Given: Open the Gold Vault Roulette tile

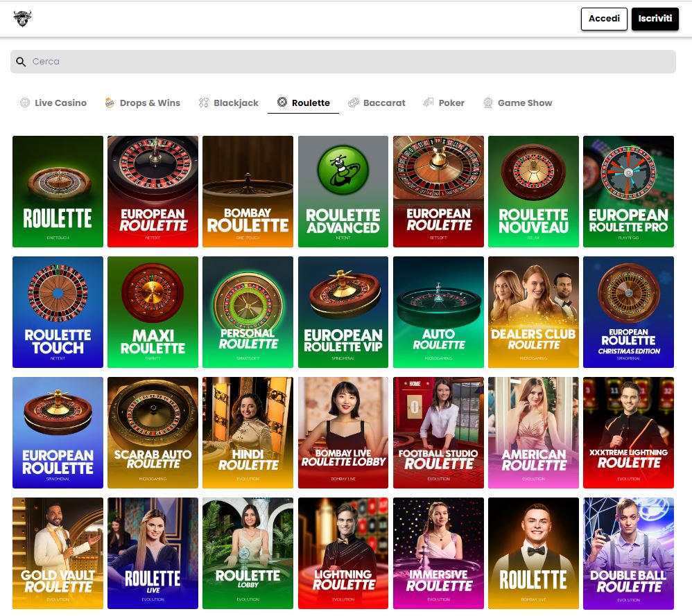Looking at the screenshot, I should [58, 554].
